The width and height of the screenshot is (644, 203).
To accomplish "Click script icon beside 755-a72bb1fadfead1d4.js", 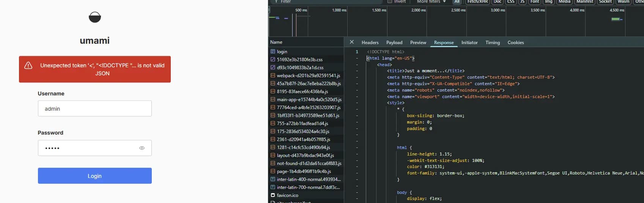I will point(272,123).
